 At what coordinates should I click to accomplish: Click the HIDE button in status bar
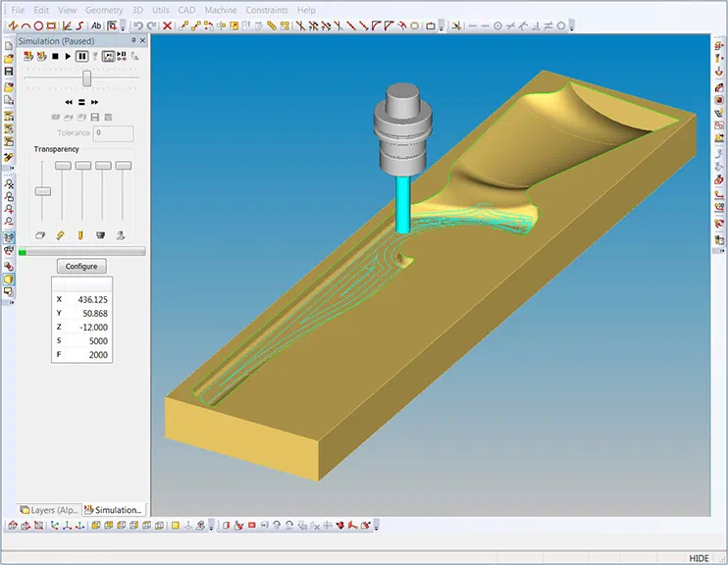699,558
